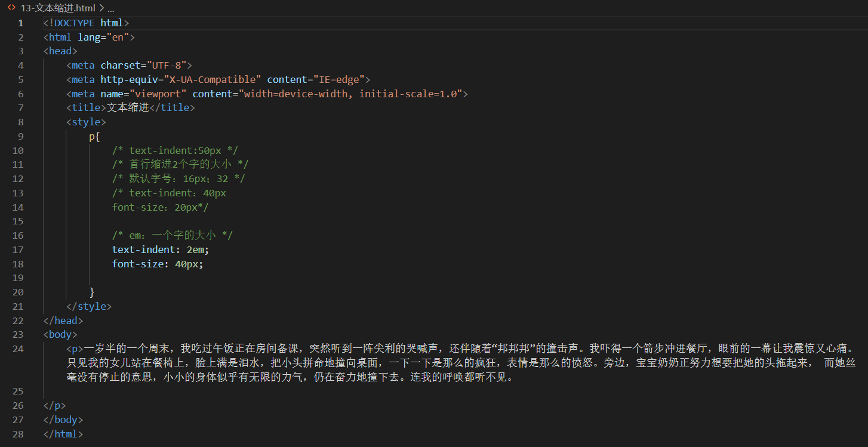Click the <!DOCTYPE html> declaration text

(x=86, y=23)
